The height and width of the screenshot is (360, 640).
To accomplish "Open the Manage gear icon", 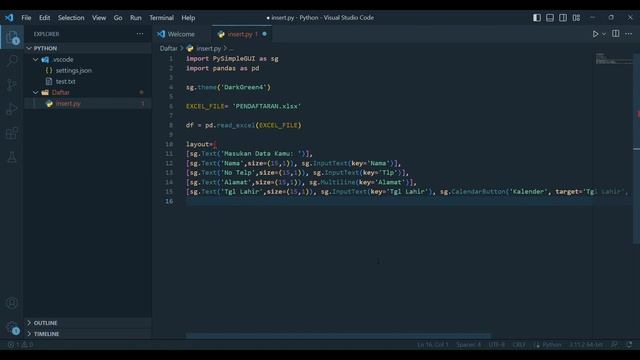I will (12, 327).
